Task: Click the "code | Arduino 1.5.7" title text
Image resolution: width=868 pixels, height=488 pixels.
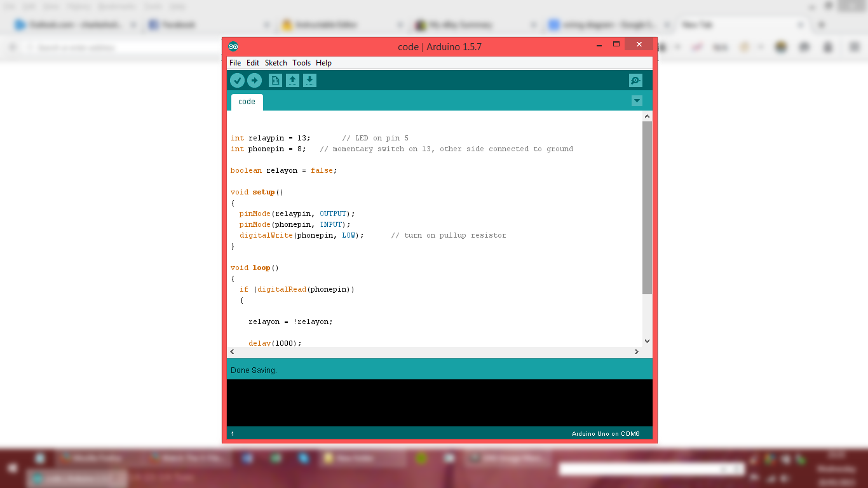Action: (440, 47)
